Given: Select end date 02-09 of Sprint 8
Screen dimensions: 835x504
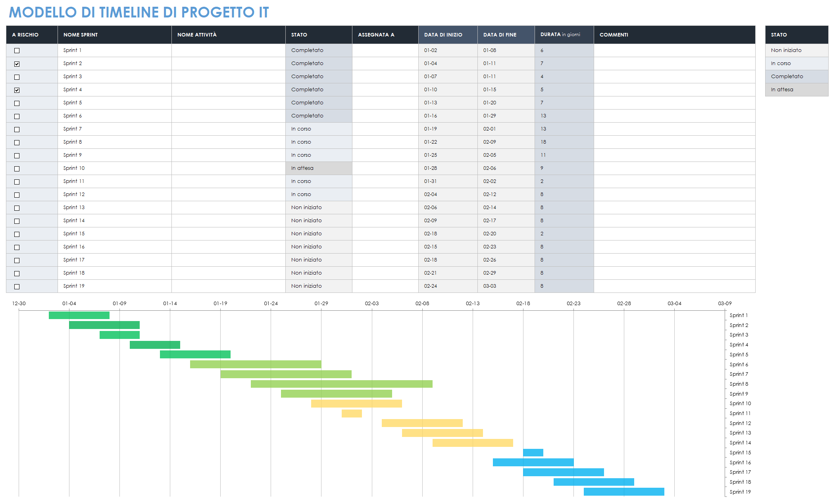Looking at the screenshot, I should tap(506, 142).
